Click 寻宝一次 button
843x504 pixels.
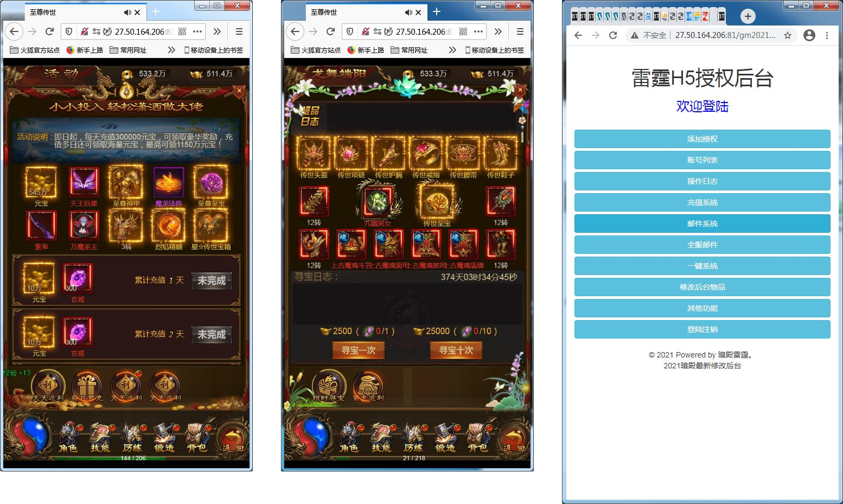pyautogui.click(x=359, y=350)
